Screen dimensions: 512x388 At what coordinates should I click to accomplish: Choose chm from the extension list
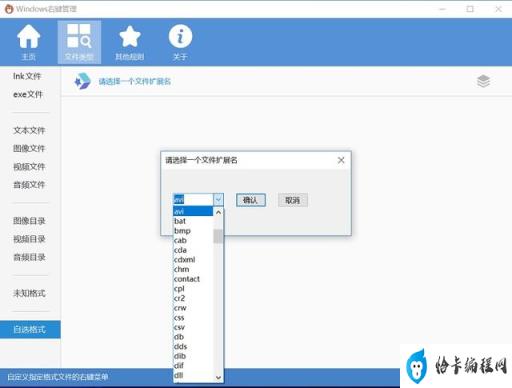193,269
